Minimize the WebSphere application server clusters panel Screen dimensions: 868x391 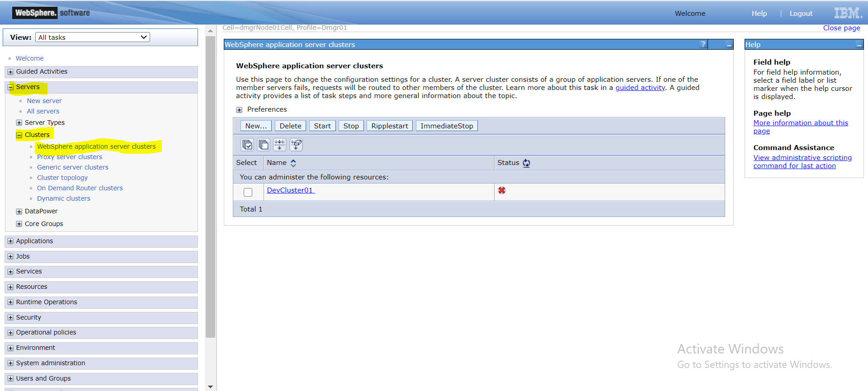coord(729,45)
